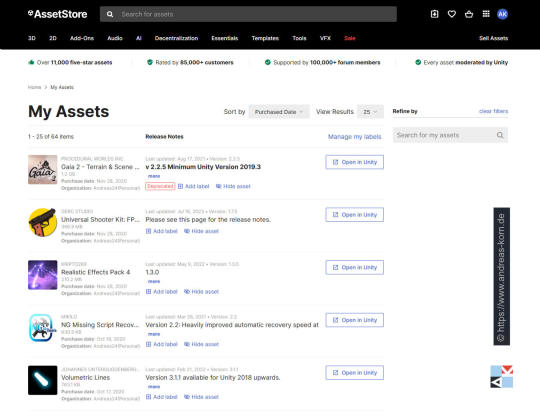This screenshot has height=415, width=540.
Task: Add label to Volumetric Lines
Action: click(x=162, y=397)
